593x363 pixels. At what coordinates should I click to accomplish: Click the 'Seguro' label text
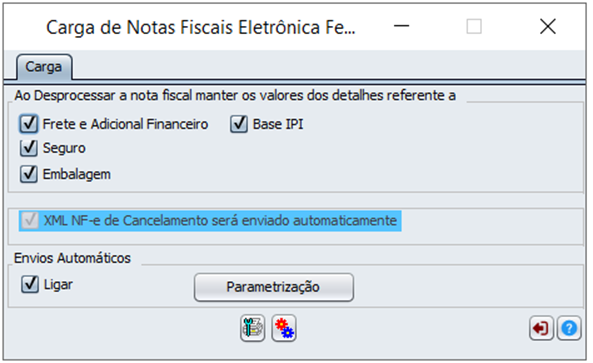click(x=64, y=148)
